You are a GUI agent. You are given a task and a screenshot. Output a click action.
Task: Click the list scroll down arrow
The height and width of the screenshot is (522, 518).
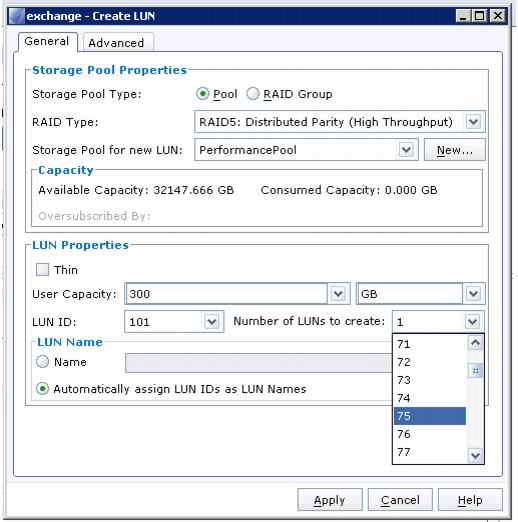(x=475, y=455)
